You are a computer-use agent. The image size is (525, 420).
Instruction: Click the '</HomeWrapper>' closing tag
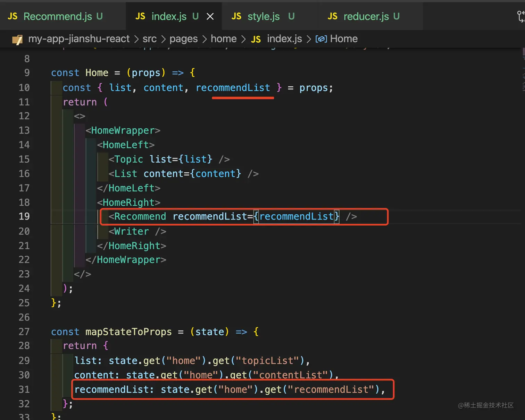point(126,260)
